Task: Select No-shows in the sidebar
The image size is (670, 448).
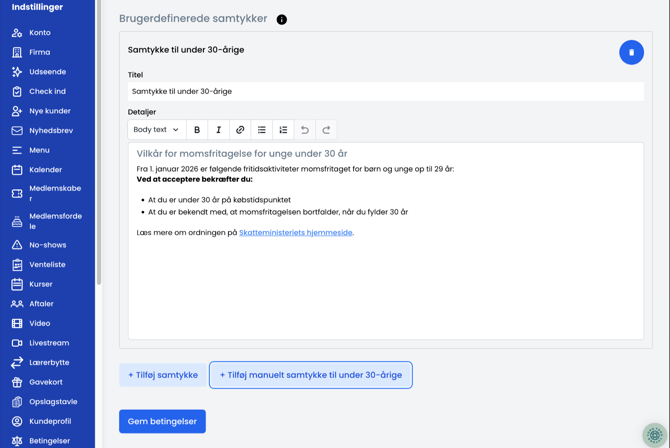Action: [47, 245]
